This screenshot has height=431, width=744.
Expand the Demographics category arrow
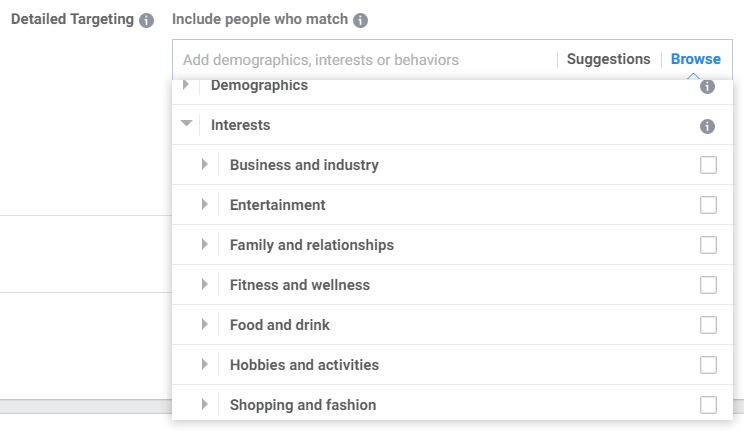click(x=186, y=84)
